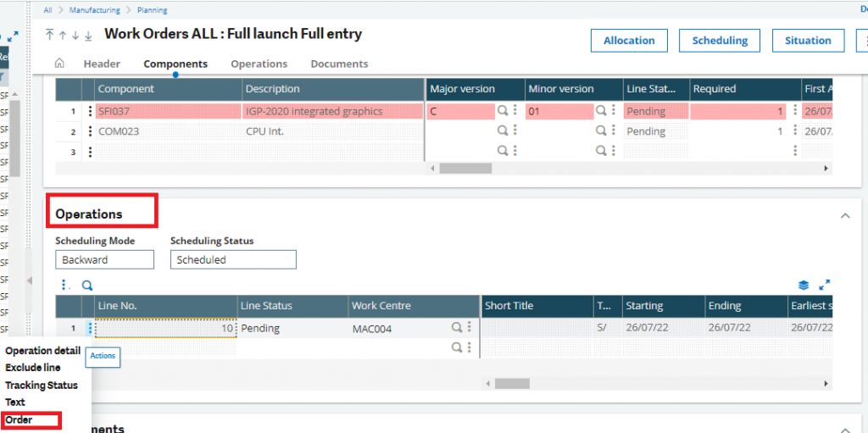
Task: Click the Scheduling Mode Backward field
Action: pos(104,259)
